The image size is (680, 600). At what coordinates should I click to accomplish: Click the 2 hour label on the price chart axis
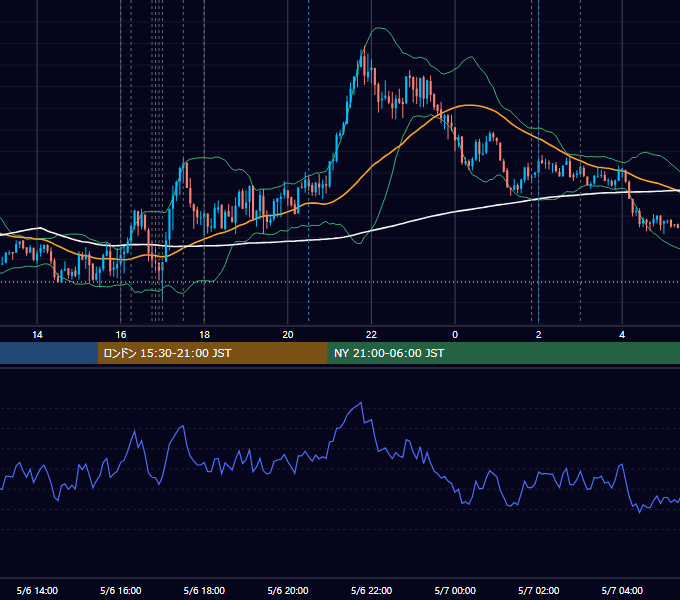click(x=539, y=335)
